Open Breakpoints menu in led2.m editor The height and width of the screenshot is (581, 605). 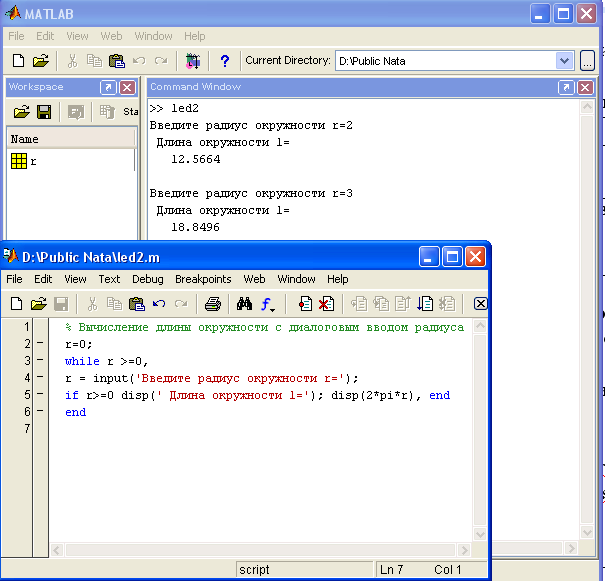pyautogui.click(x=203, y=279)
